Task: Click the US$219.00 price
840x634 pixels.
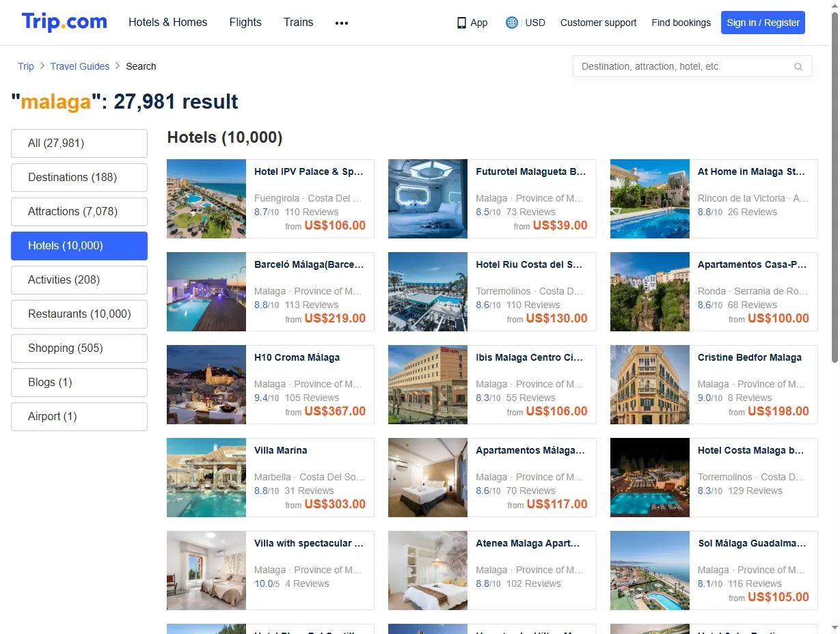Action: (335, 318)
